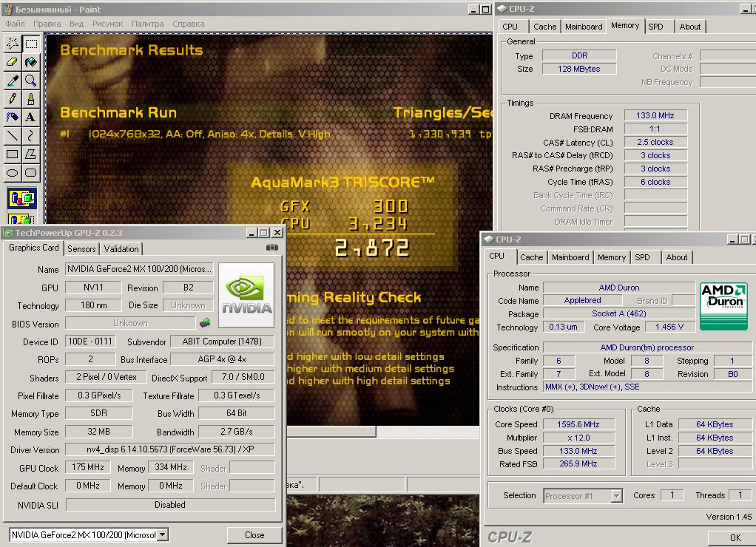
Task: Open About tab in lower CPU-Z window
Action: coord(677,257)
